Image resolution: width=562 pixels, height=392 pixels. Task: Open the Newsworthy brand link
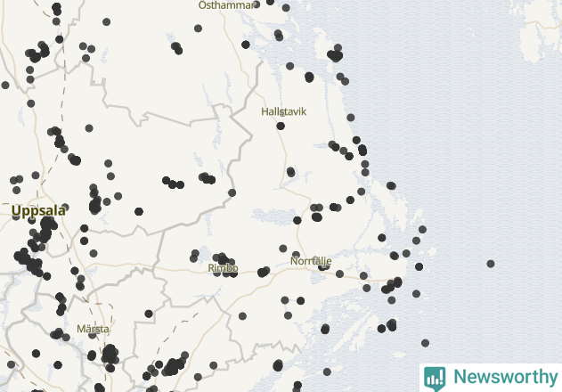point(506,377)
